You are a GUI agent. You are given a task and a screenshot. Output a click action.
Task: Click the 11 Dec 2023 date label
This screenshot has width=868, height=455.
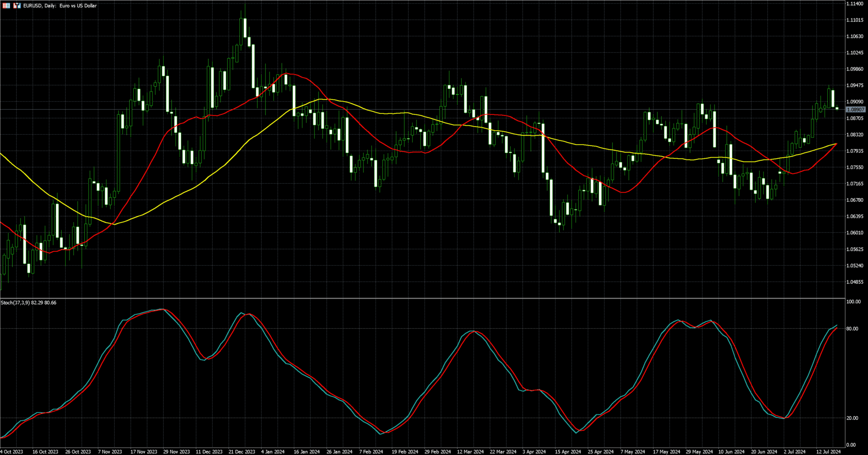(209, 452)
